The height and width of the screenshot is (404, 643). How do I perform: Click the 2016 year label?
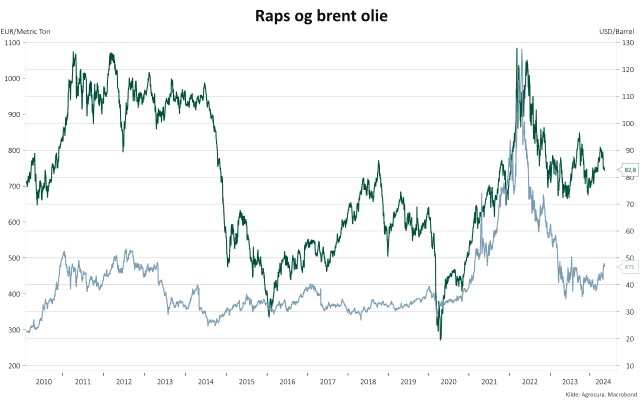pos(287,381)
